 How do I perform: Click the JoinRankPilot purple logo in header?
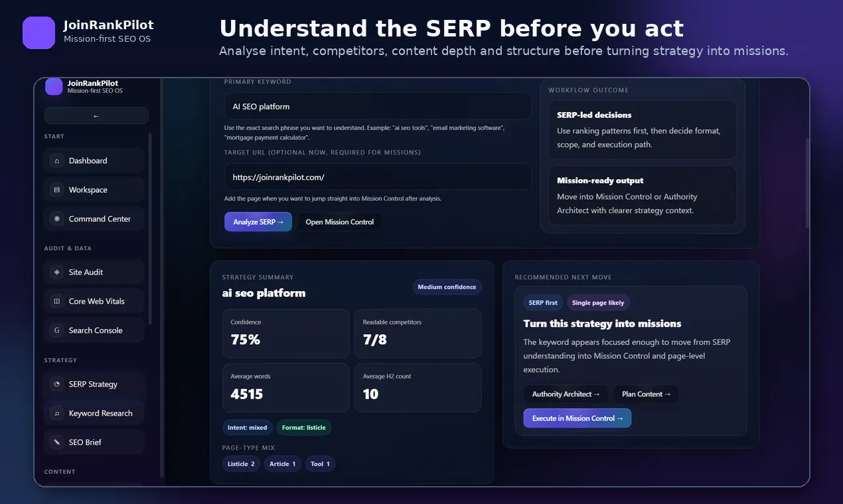point(38,32)
